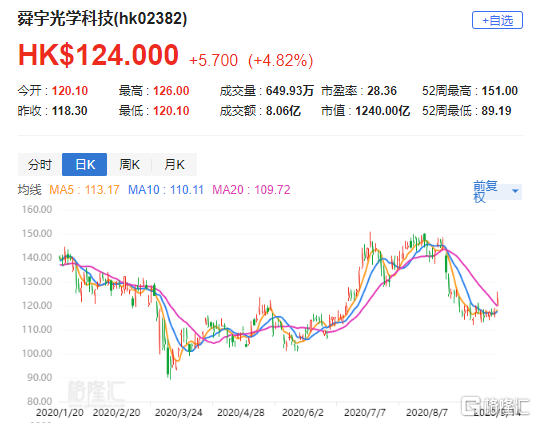The height and width of the screenshot is (423, 536).
Task: Click the current price HK$124.000
Action: pyautogui.click(x=98, y=55)
